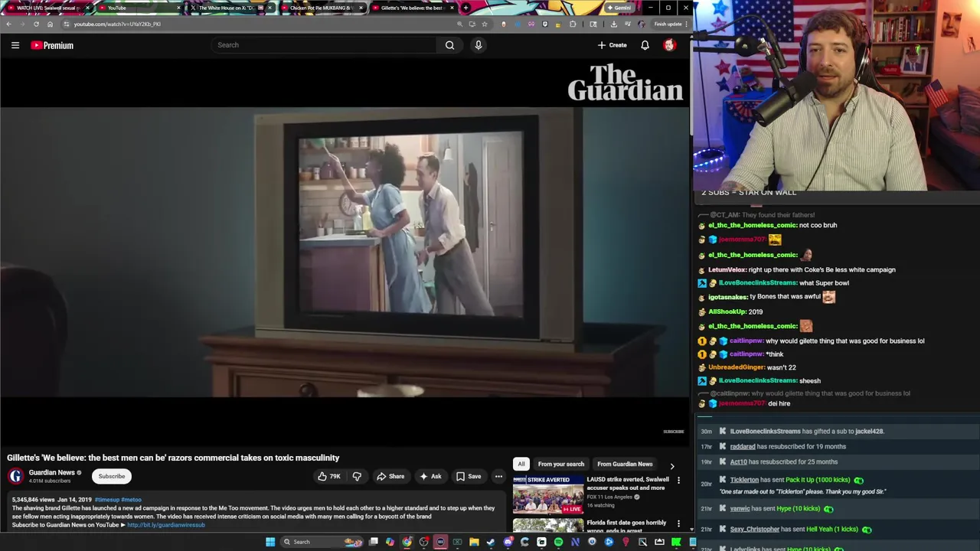The image size is (980, 551).
Task: Select the From Guardian News chip
Action: (x=625, y=464)
